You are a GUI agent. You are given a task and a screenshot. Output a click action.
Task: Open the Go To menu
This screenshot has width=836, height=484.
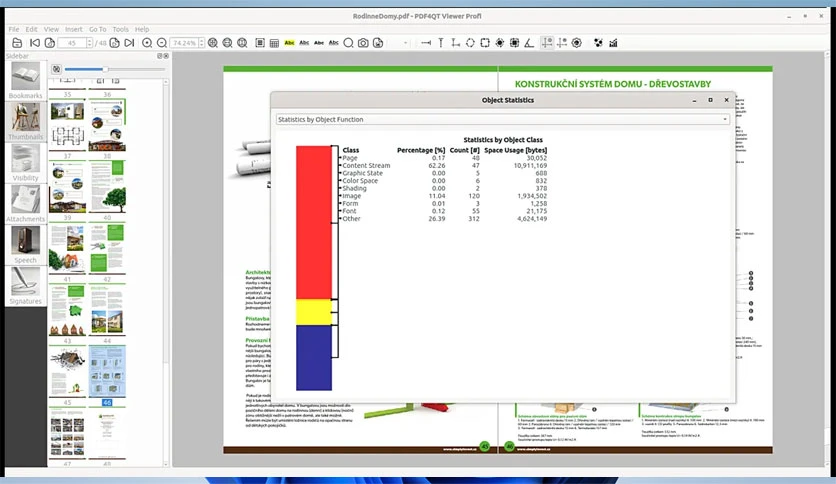[x=98, y=29]
